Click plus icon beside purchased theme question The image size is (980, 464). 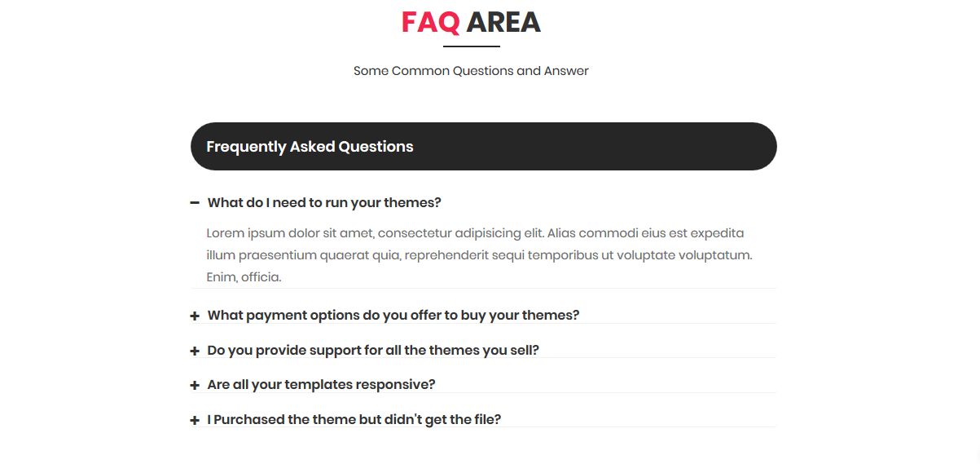pos(195,420)
